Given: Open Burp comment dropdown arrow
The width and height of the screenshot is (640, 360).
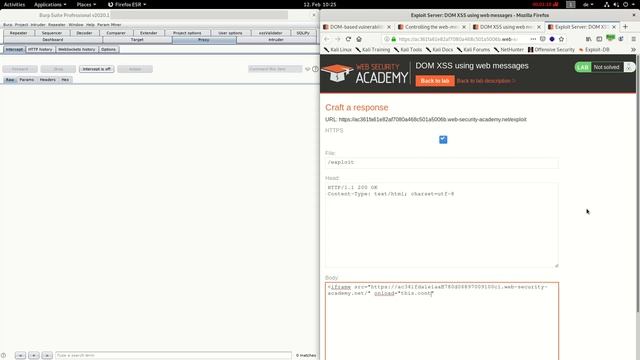Looking at the screenshot, I should (x=307, y=69).
